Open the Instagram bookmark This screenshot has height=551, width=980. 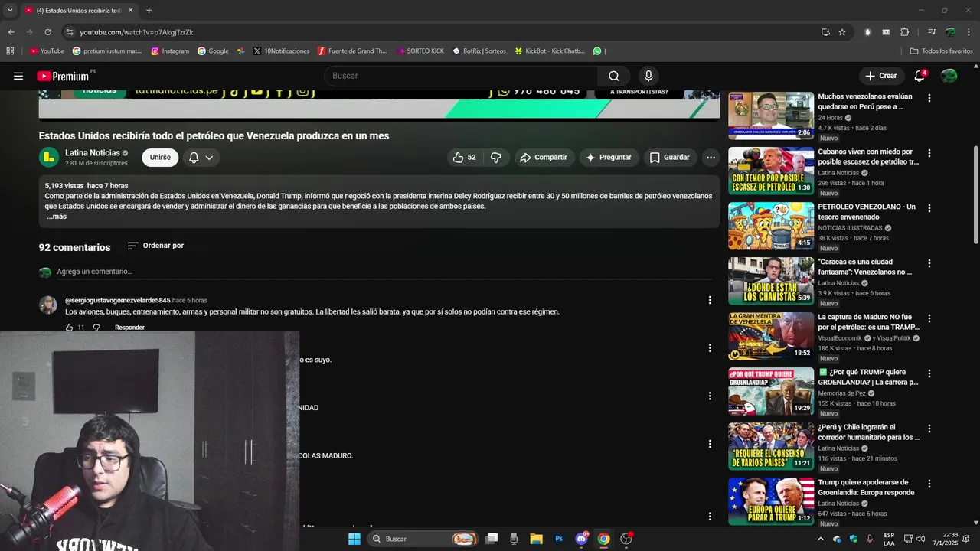point(170,51)
